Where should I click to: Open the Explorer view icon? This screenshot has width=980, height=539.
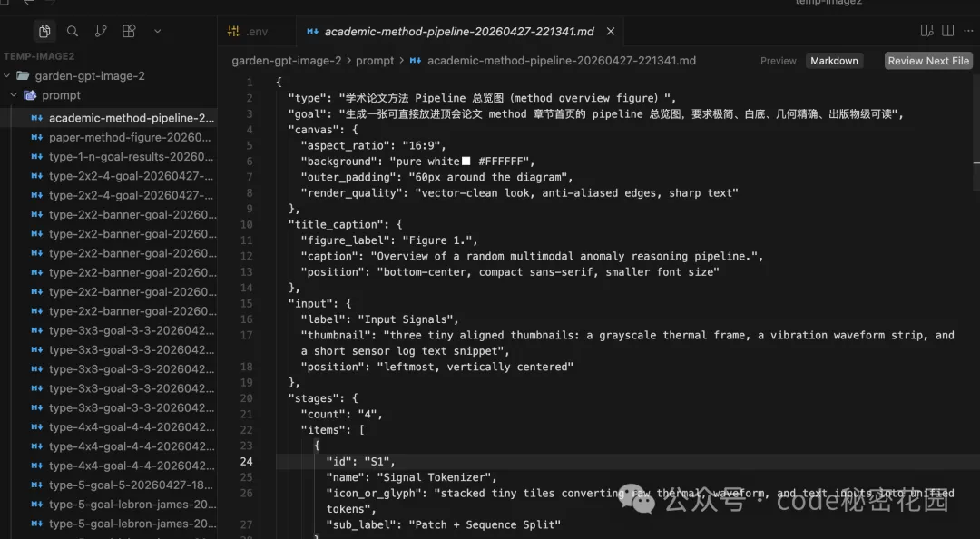pos(44,31)
